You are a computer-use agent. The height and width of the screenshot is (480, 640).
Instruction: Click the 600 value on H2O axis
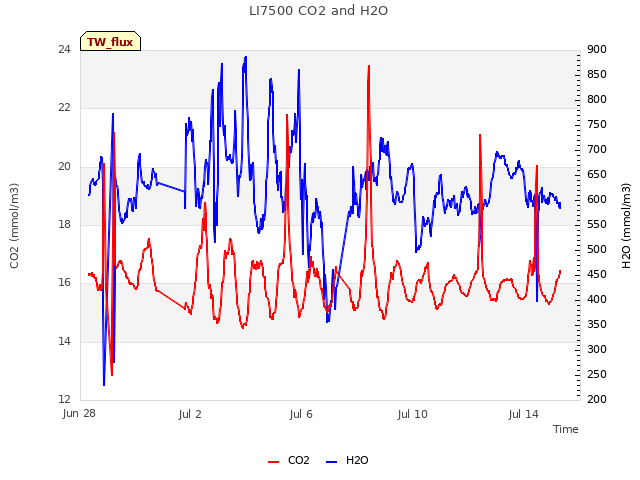click(x=597, y=199)
